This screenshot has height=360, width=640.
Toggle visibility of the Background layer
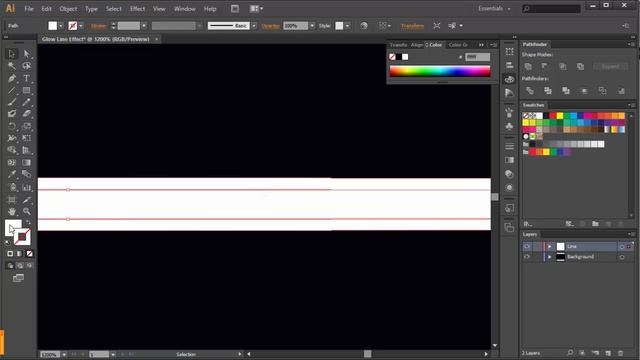tap(527, 257)
